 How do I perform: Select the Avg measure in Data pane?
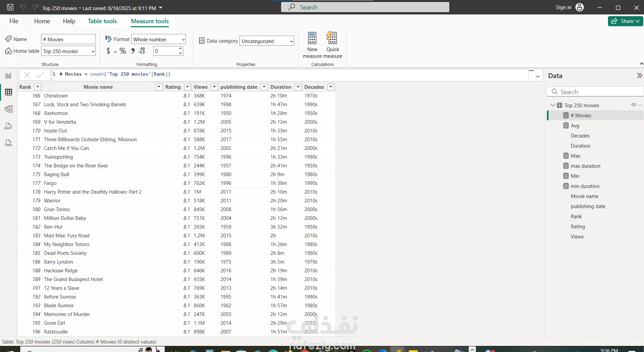tap(575, 126)
